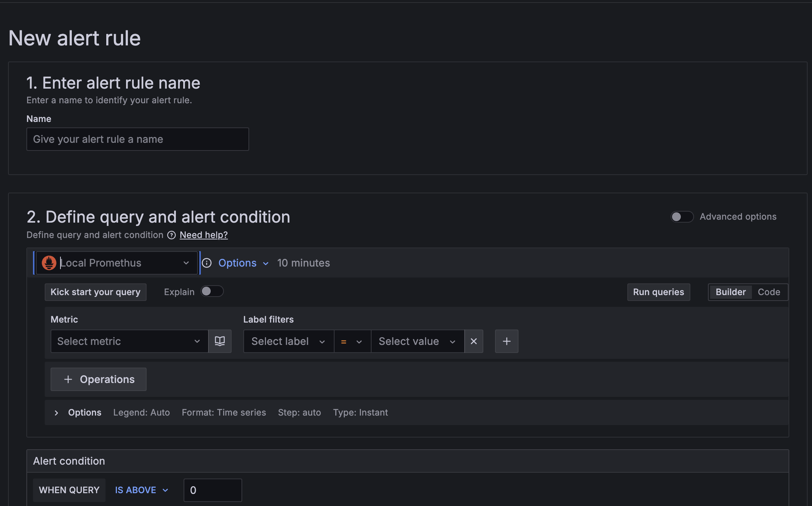812x506 pixels.
Task: Expand the query Options row chevron
Action: [x=56, y=413]
